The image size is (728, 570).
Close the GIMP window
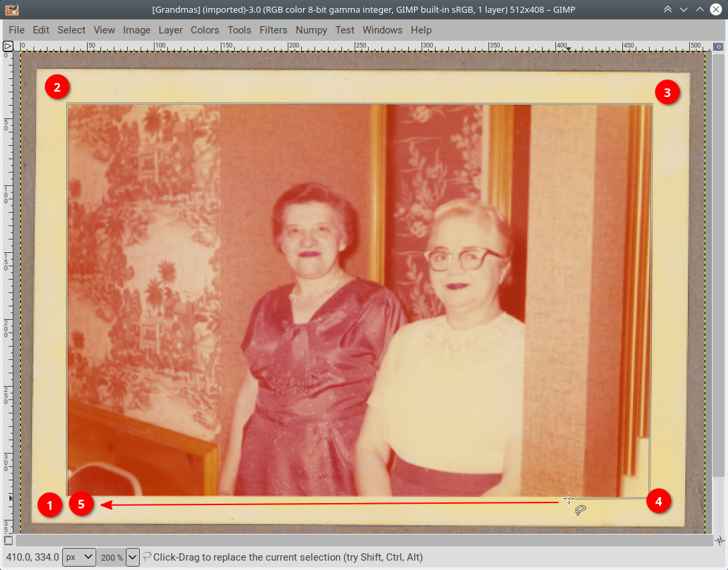(x=716, y=9)
